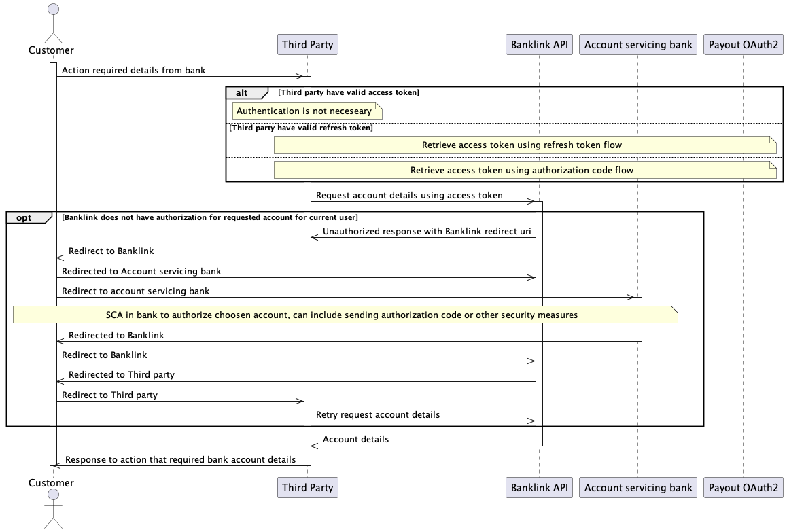Click 'Redirected to Banklink' message
This screenshot has height=532, width=787.
[x=116, y=335]
